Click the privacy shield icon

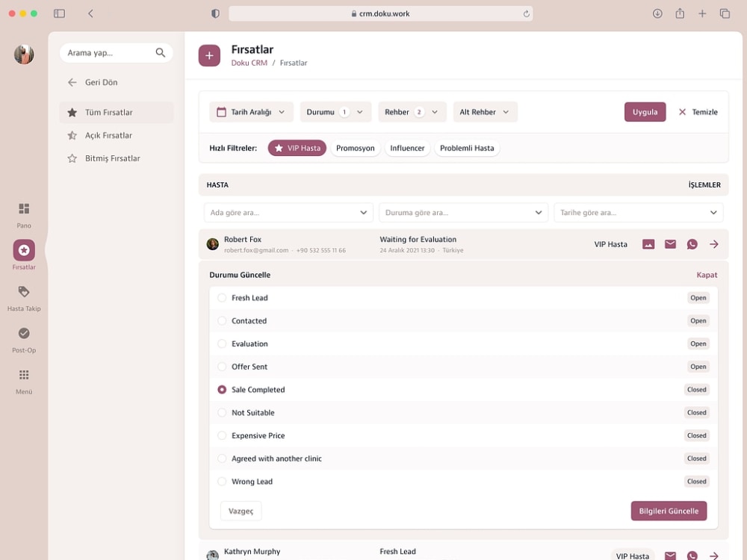coord(215,13)
